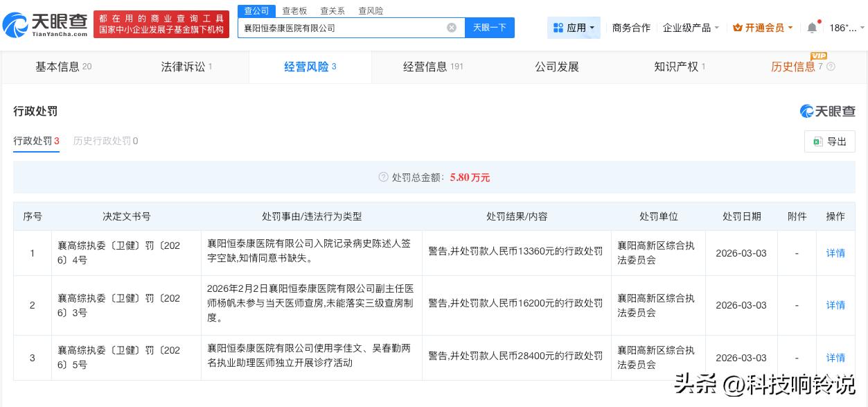Click the red 国家中小企业发展子基金 banner
The height and width of the screenshot is (407, 868).
click(161, 24)
